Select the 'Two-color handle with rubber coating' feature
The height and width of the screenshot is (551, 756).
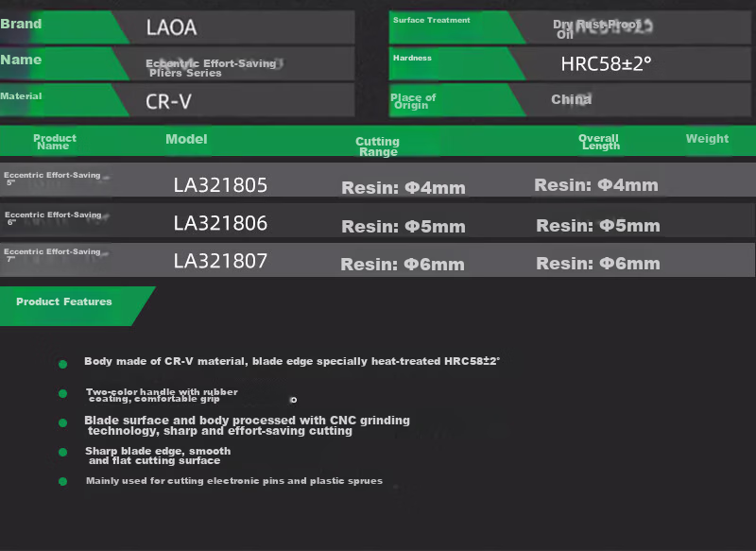click(162, 395)
